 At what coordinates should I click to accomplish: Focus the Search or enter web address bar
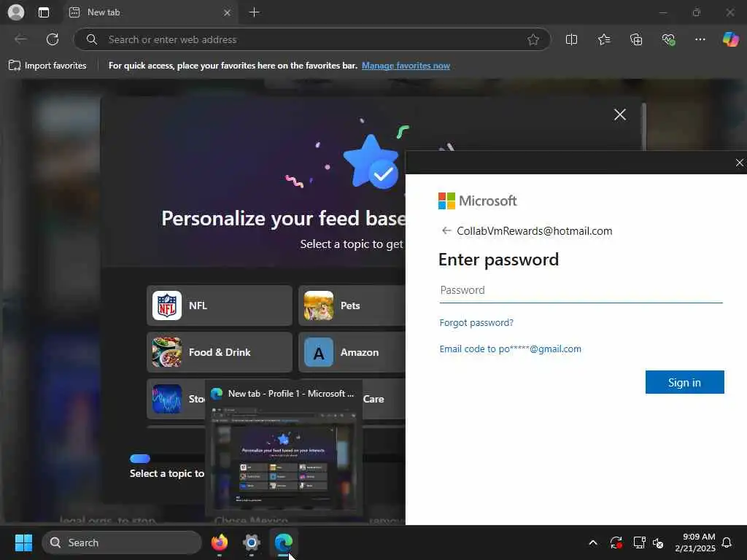point(312,39)
